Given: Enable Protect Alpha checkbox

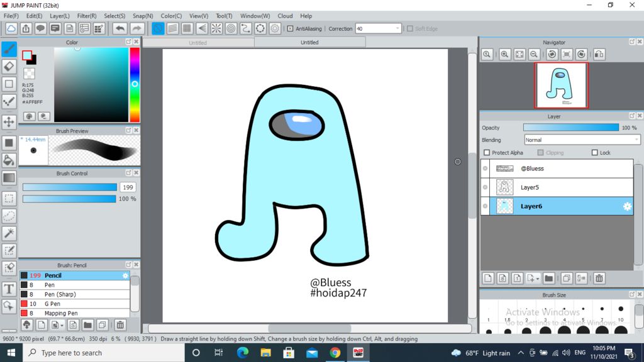Looking at the screenshot, I should pyautogui.click(x=487, y=153).
